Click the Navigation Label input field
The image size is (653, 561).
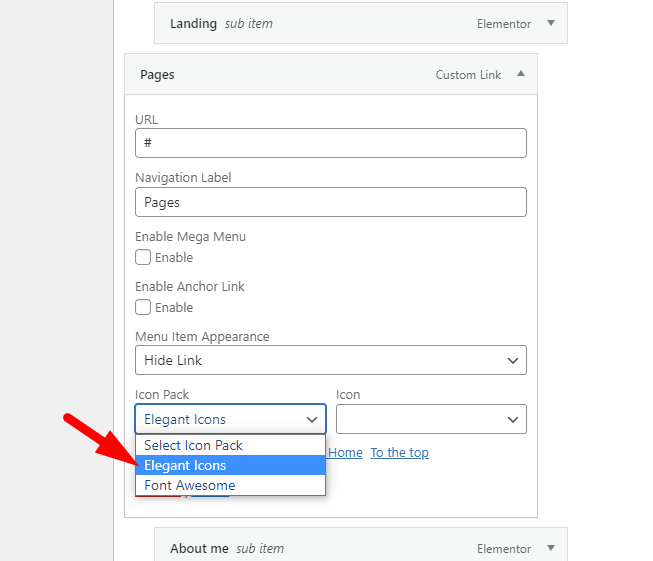331,202
